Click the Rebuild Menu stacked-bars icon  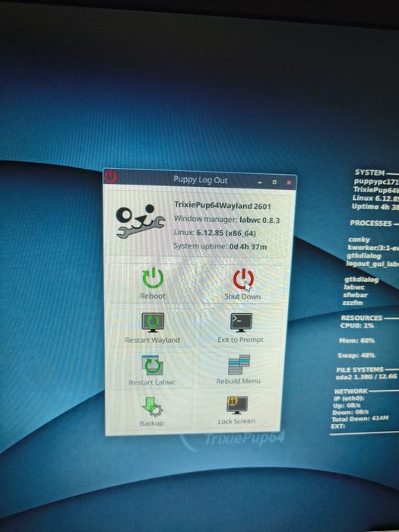coord(239,365)
